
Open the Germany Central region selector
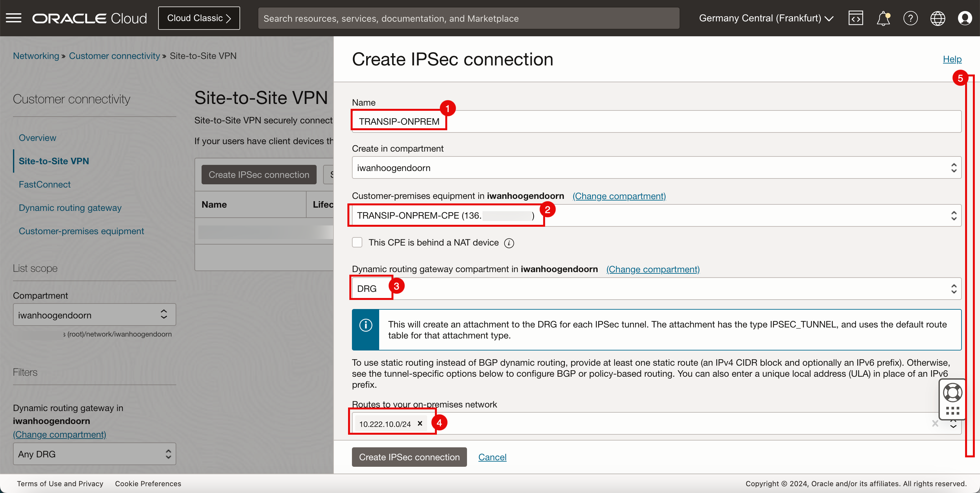tap(766, 18)
